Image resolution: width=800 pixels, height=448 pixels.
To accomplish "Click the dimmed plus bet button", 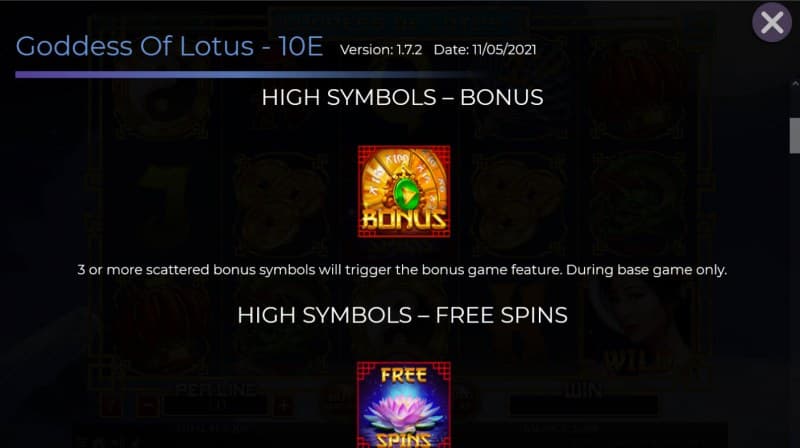I will click(283, 406).
